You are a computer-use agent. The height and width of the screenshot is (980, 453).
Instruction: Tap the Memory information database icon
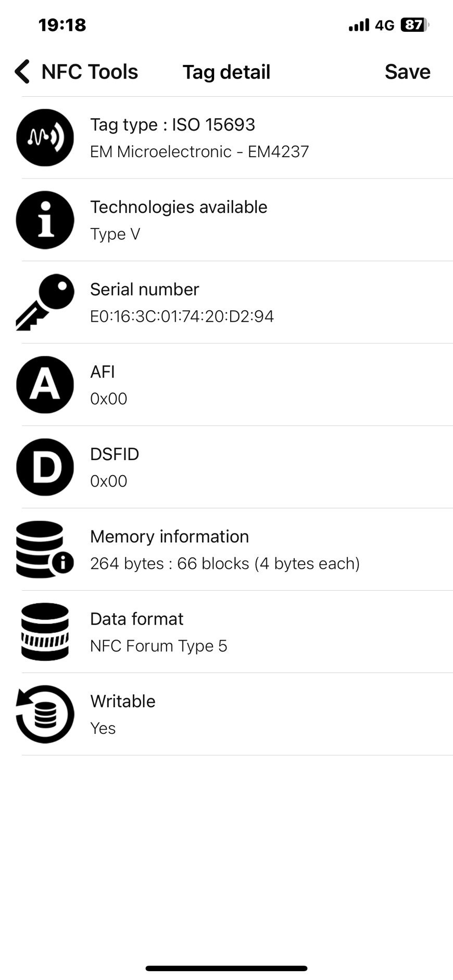click(x=45, y=549)
